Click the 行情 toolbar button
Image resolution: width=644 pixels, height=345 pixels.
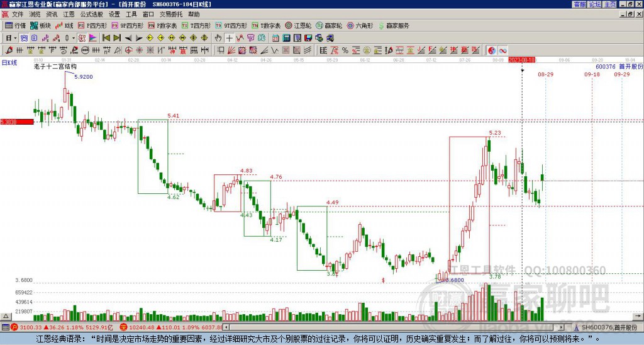[16, 25]
